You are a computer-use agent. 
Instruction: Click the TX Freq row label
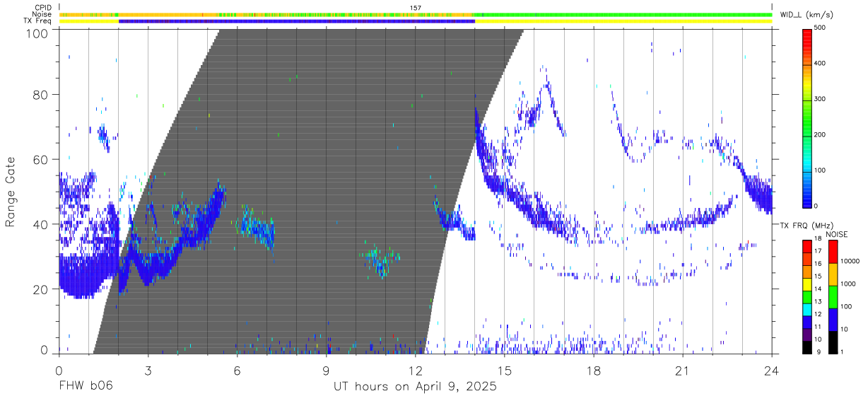coord(38,21)
